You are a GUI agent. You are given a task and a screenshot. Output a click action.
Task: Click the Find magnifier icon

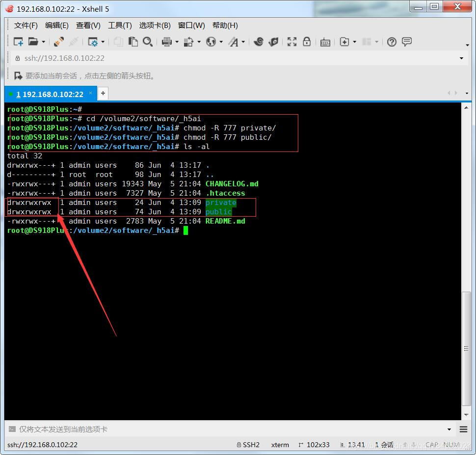147,42
